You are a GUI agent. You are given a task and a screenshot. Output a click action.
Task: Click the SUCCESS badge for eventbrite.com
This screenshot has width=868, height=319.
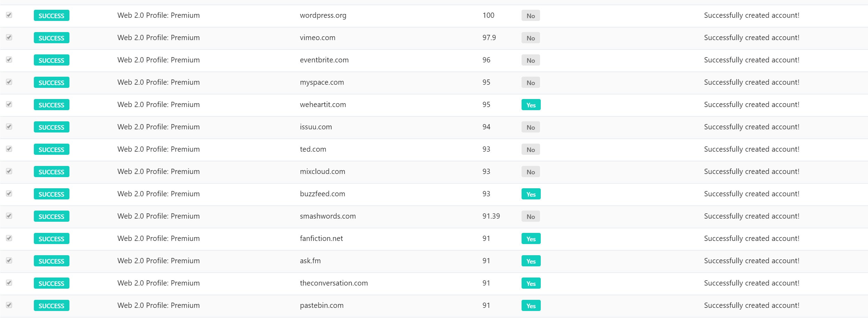pos(51,60)
